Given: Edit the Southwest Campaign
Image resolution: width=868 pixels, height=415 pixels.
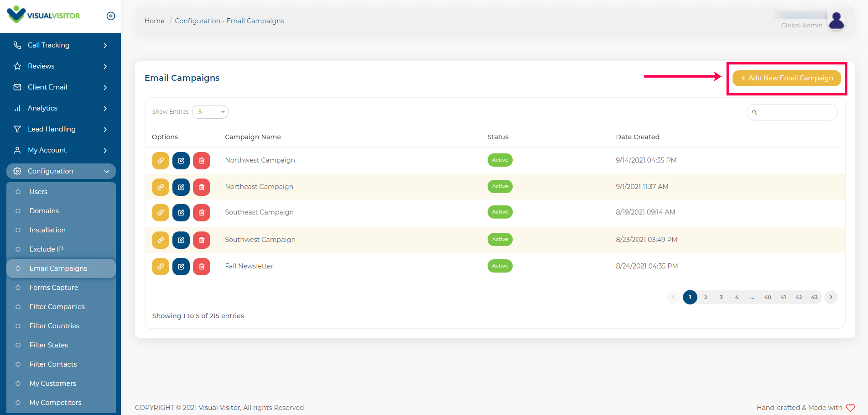Looking at the screenshot, I should pyautogui.click(x=181, y=240).
